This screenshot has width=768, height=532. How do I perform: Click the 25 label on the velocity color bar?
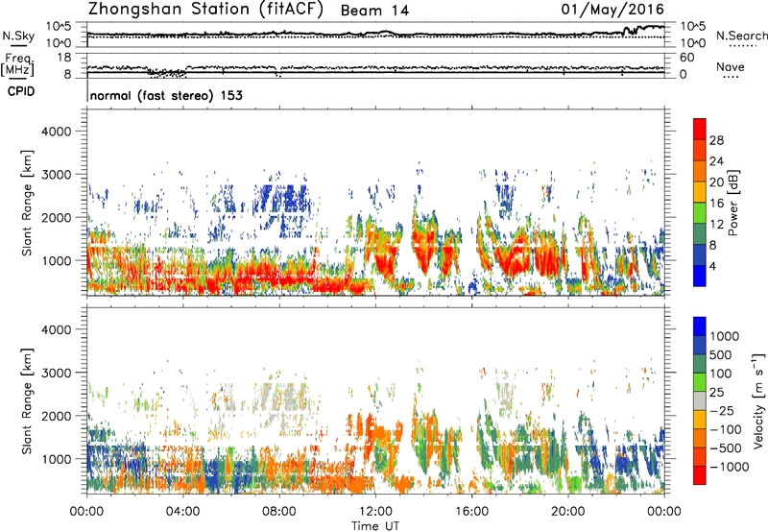click(716, 393)
